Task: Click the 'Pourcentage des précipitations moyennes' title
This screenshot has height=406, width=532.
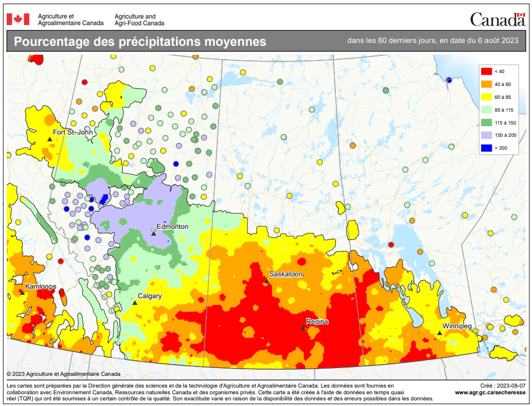Action: pos(140,42)
